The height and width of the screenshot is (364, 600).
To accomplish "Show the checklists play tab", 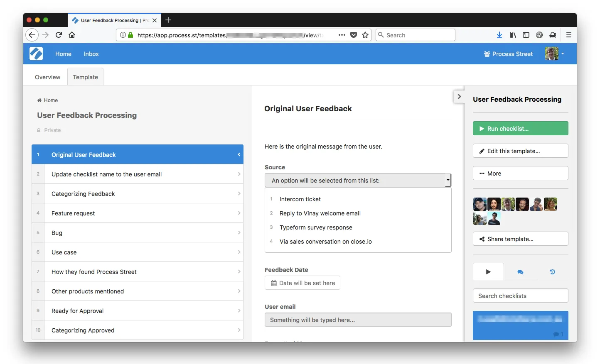I will (x=488, y=272).
